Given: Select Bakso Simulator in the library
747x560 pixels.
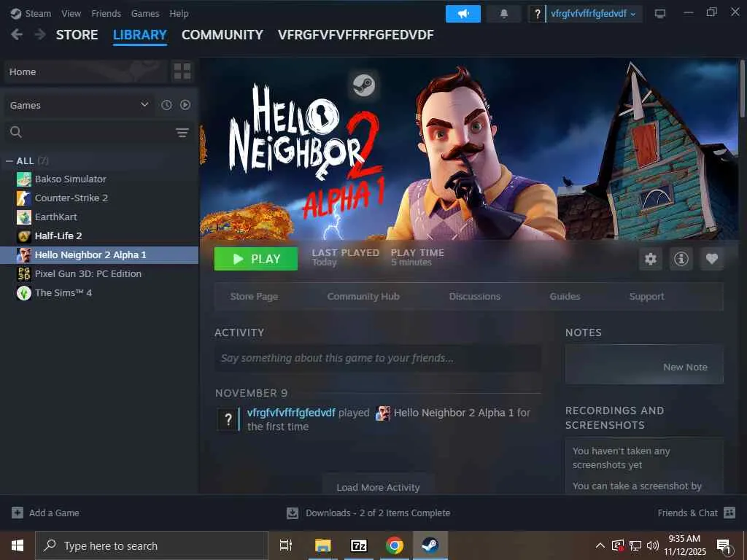Looking at the screenshot, I should [99, 179].
